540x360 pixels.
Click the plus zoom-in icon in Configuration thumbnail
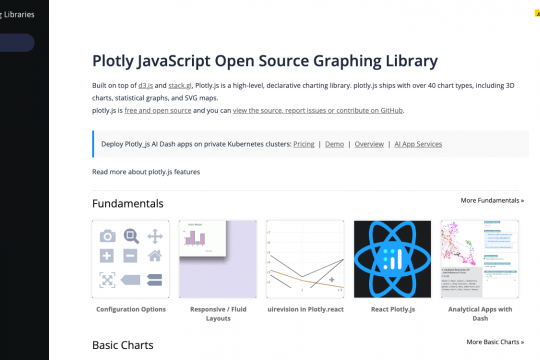pyautogui.click(x=107, y=256)
